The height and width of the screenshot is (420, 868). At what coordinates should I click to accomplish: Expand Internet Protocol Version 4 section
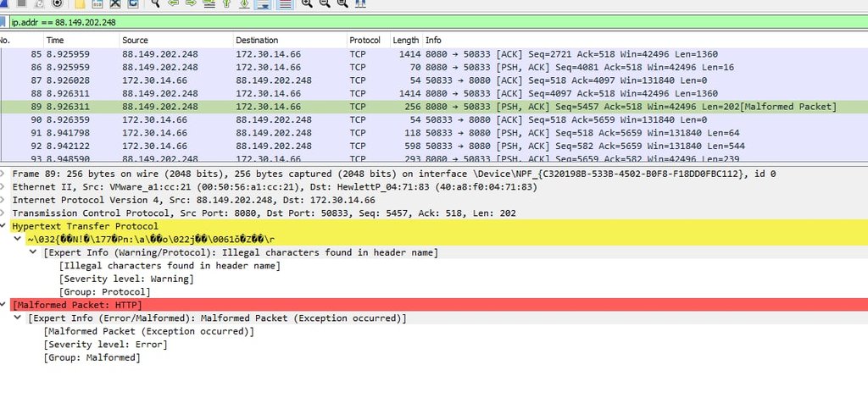(3, 200)
